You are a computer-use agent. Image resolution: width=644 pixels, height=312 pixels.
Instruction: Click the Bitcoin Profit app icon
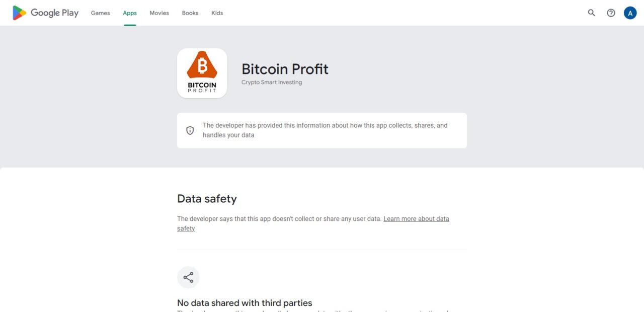pyautogui.click(x=202, y=73)
